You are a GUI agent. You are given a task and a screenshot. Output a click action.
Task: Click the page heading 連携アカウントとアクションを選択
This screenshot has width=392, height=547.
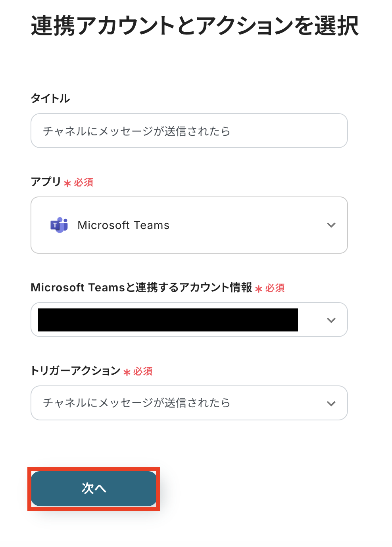coord(195,26)
